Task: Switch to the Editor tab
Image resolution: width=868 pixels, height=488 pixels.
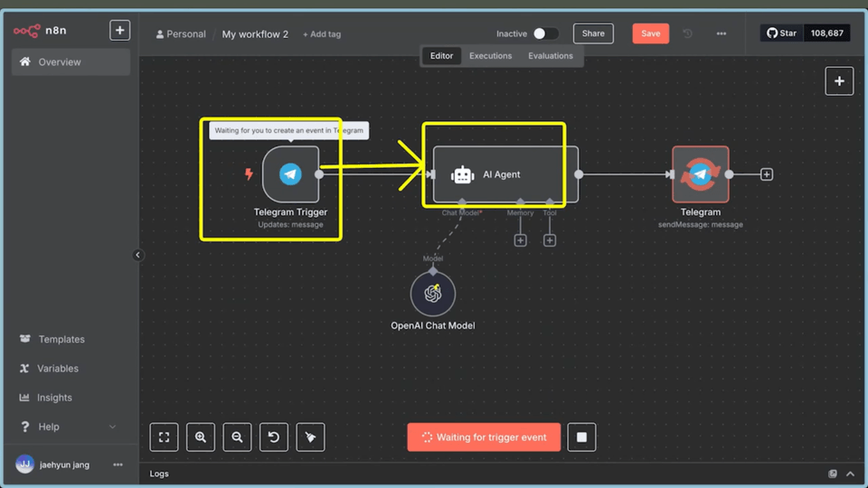Action: point(441,56)
